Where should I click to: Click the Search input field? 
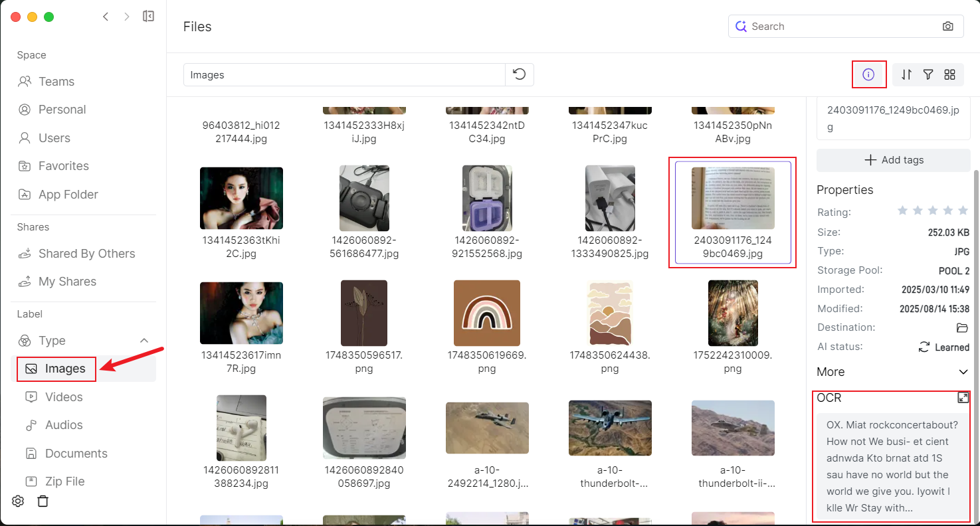click(840, 27)
